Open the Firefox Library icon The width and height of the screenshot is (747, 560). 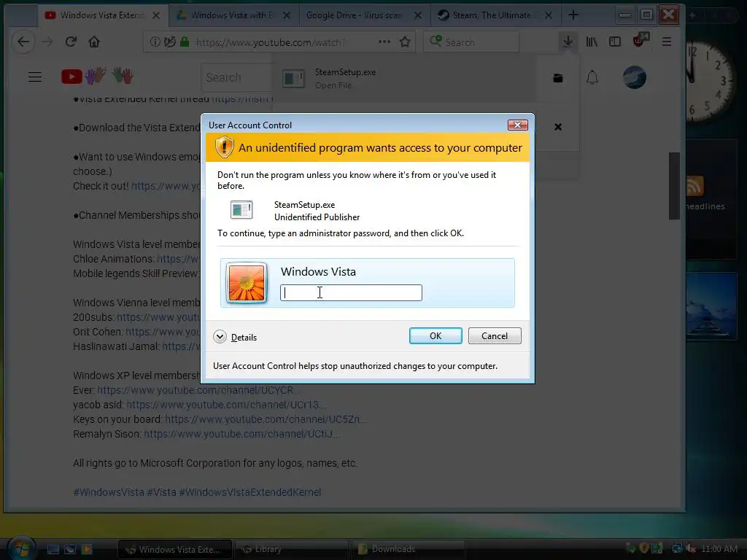592,42
